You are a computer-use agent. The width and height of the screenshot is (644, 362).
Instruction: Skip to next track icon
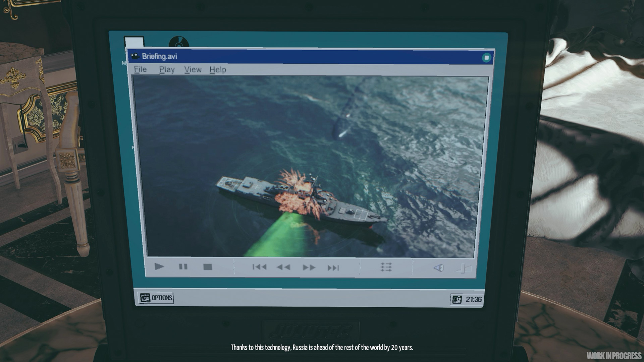tap(333, 268)
